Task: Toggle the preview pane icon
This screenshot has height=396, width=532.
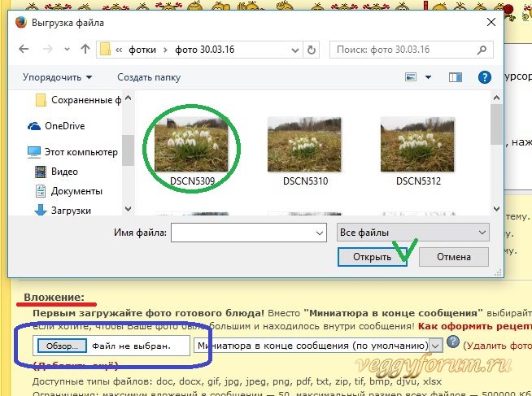Action: coord(455,77)
